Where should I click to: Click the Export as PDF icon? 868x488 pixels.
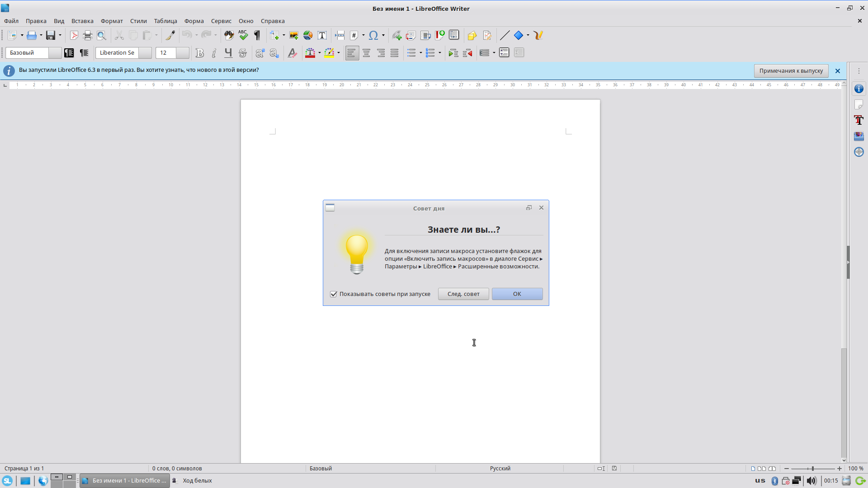click(x=74, y=35)
